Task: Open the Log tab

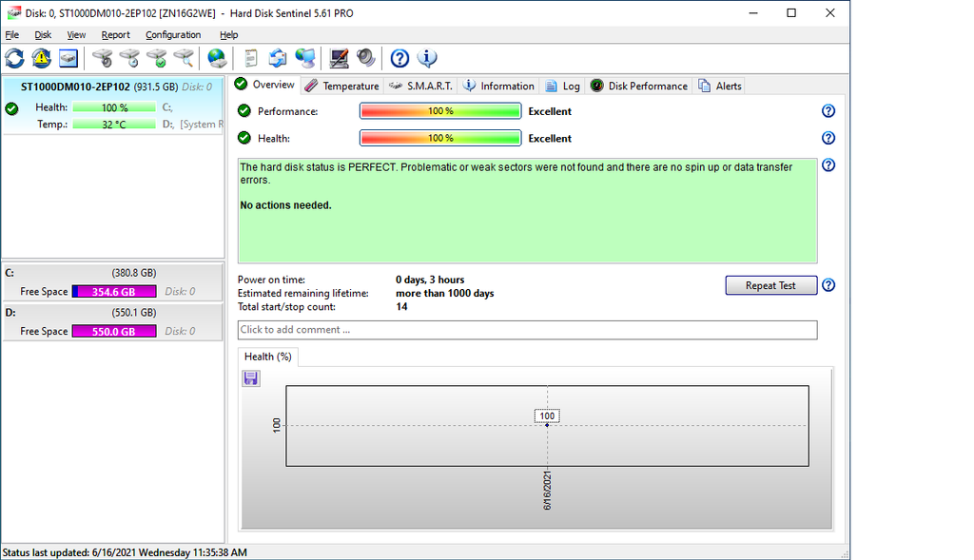Action: click(x=563, y=87)
